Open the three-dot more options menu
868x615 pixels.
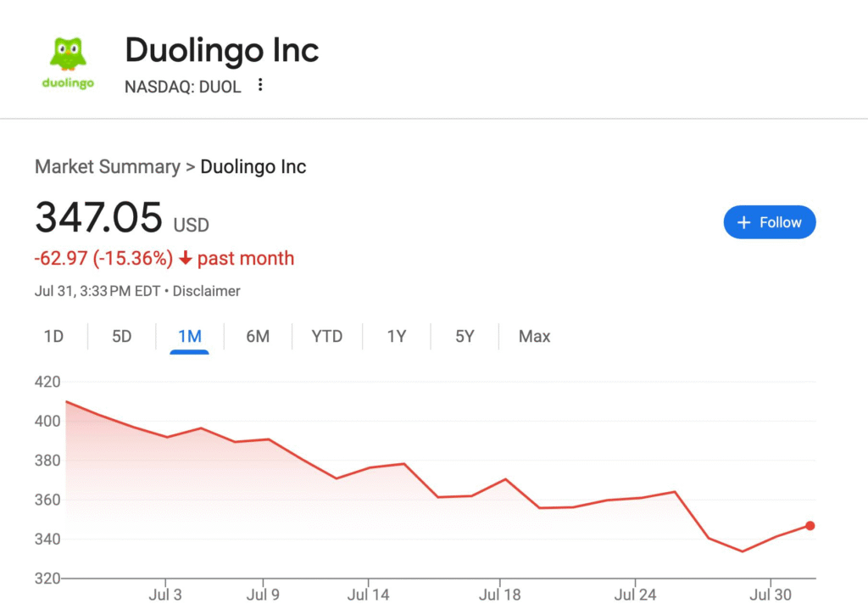coord(260,85)
